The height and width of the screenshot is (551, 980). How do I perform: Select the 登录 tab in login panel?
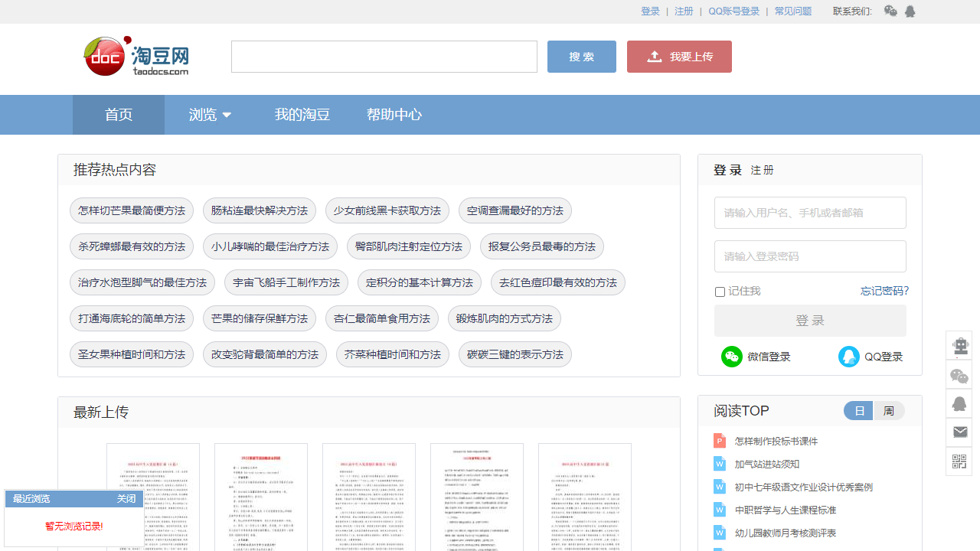click(727, 170)
